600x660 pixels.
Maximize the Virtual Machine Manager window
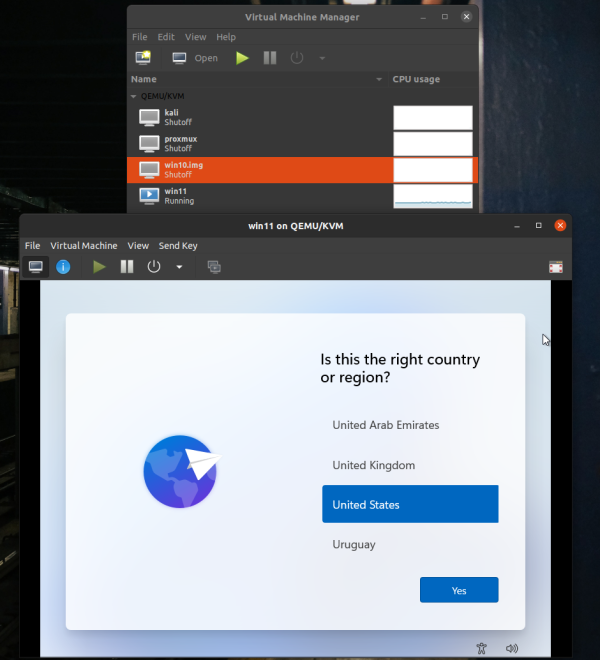click(445, 17)
